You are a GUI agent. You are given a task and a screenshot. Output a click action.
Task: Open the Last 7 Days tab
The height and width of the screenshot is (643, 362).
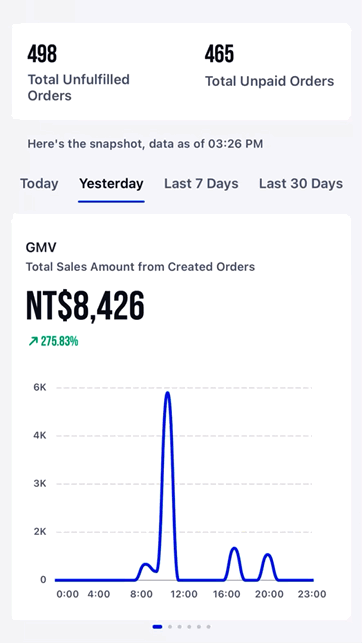point(201,183)
